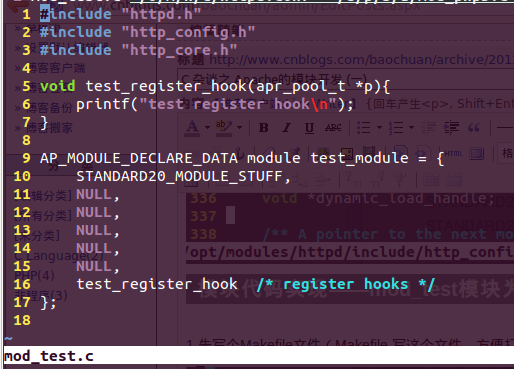Click the increase indent icon
This screenshot has height=369, width=514.
tap(451, 128)
